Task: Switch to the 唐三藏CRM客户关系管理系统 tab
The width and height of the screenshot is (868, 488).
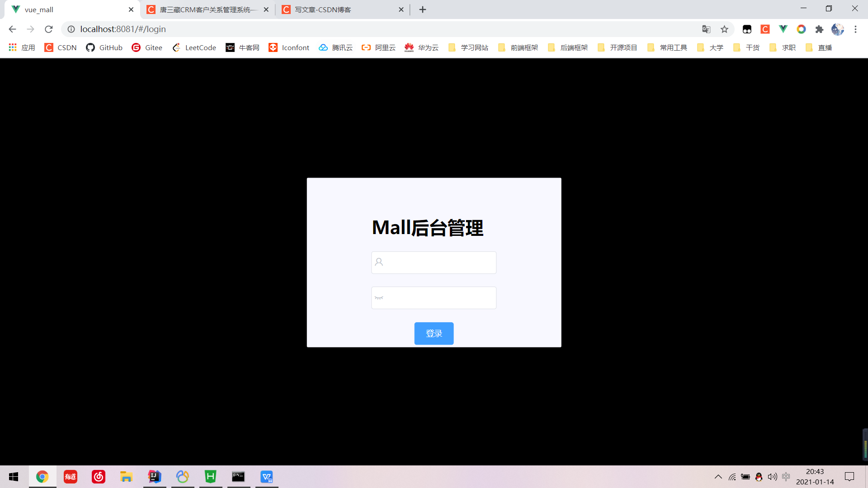Action: coord(208,9)
